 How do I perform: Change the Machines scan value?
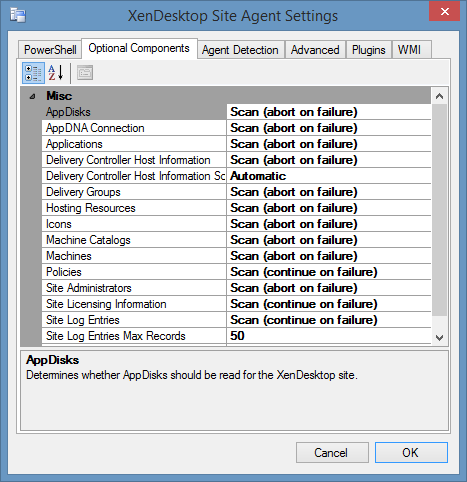coord(329,256)
